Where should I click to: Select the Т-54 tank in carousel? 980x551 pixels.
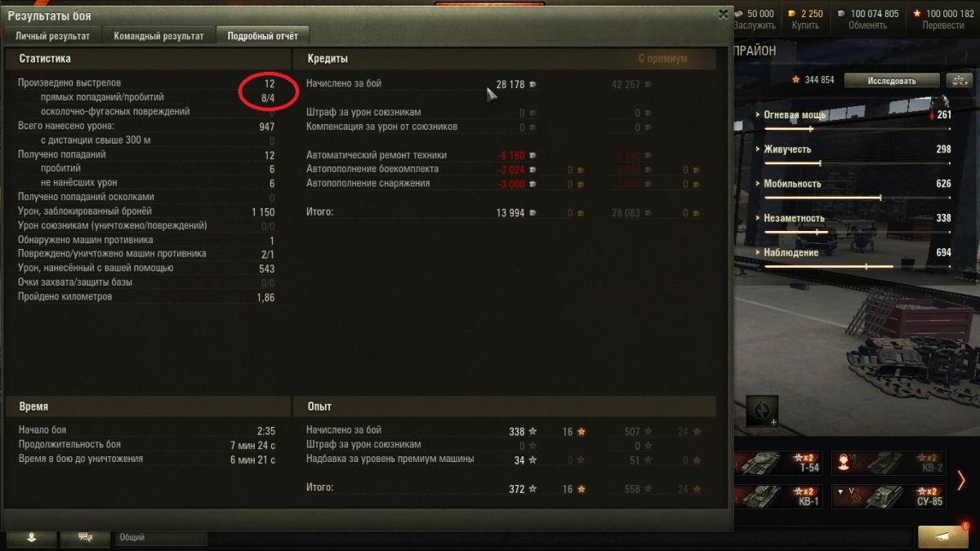pos(779,463)
